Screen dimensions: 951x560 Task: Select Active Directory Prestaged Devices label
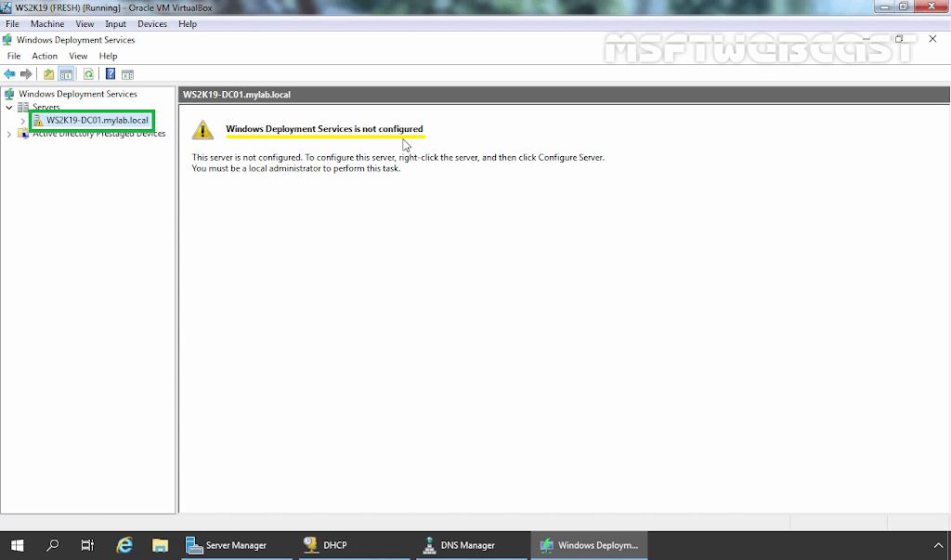pos(98,134)
